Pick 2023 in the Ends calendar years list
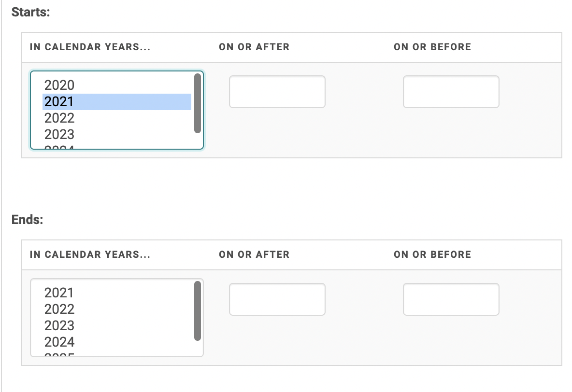 click(59, 326)
